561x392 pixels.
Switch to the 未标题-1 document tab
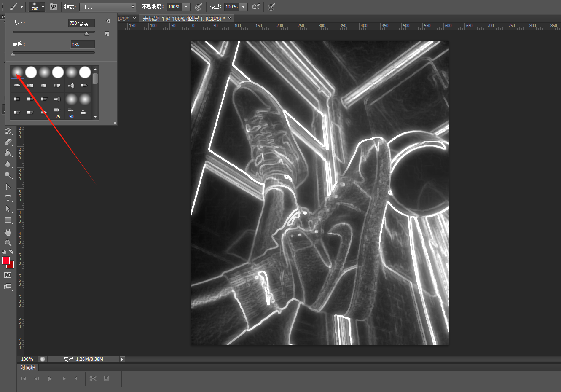point(183,19)
